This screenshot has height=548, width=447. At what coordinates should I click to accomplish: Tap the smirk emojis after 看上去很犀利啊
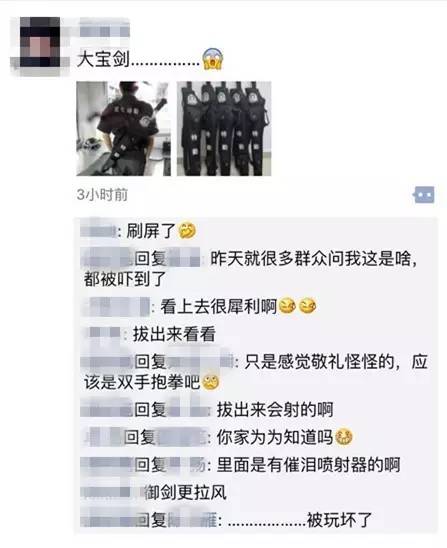(x=297, y=307)
